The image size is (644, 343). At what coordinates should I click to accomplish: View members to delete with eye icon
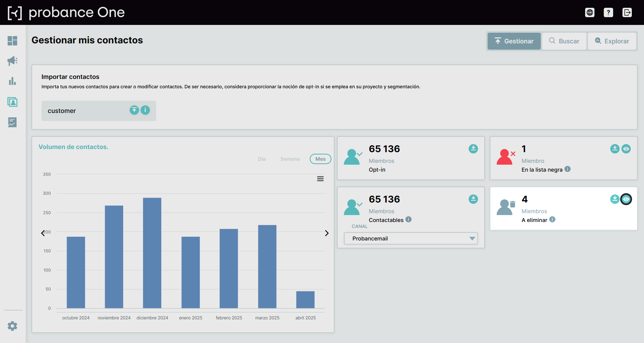[626, 199]
